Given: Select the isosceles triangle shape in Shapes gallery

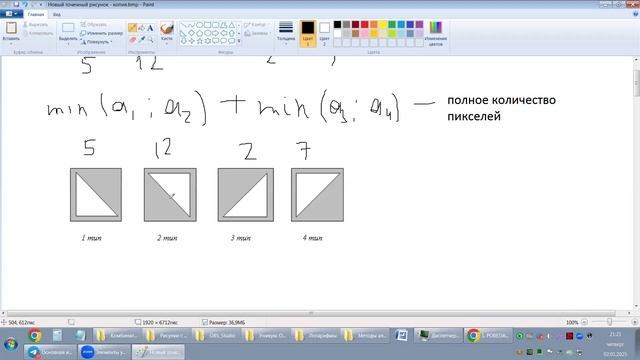Looking at the screenshot, I should pyautogui.click(x=231, y=25).
